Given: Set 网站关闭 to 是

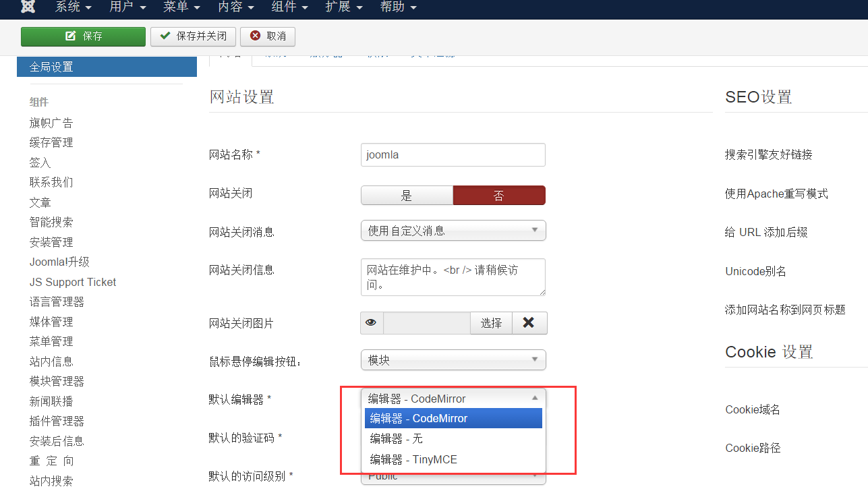Looking at the screenshot, I should coord(407,196).
